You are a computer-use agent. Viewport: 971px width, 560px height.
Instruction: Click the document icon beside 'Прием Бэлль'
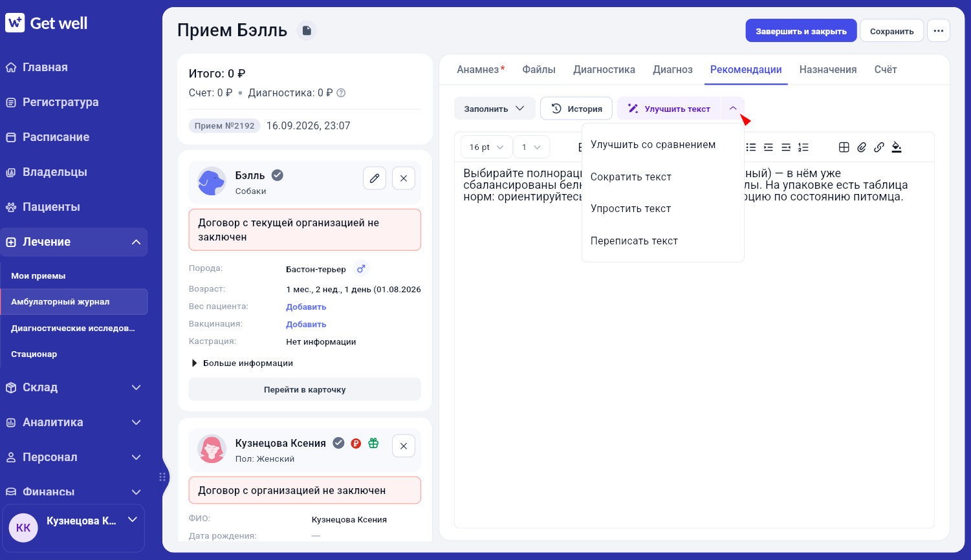pos(307,30)
